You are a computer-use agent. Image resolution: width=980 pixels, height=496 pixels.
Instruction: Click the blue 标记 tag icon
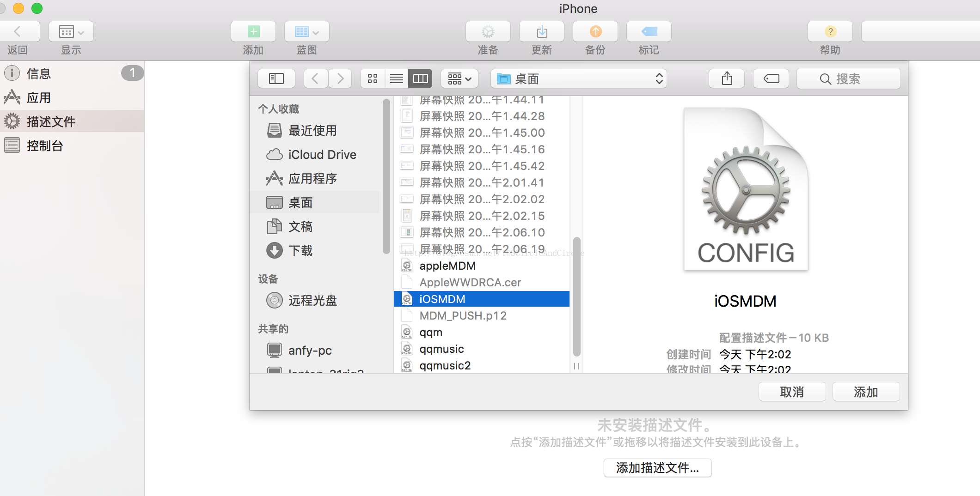[649, 32]
